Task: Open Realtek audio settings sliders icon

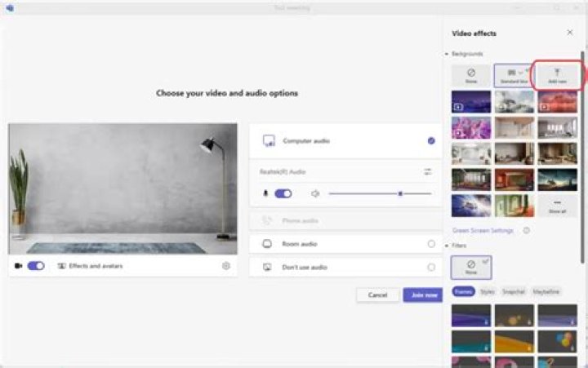Action: [x=427, y=172]
